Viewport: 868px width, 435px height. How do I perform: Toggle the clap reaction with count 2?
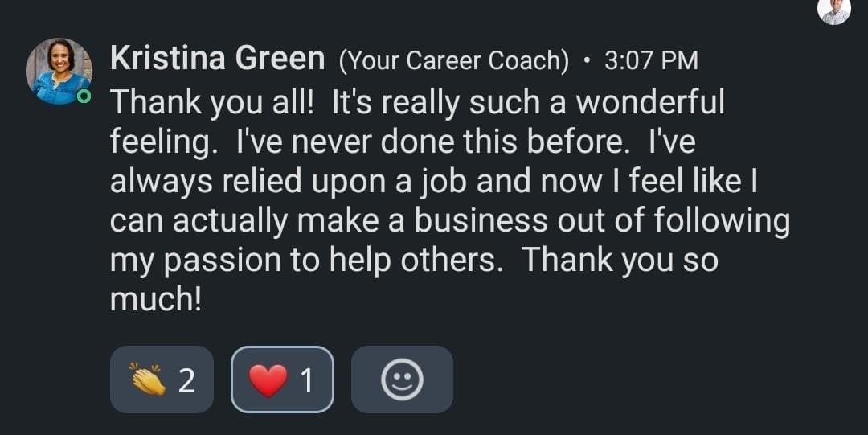point(162,380)
